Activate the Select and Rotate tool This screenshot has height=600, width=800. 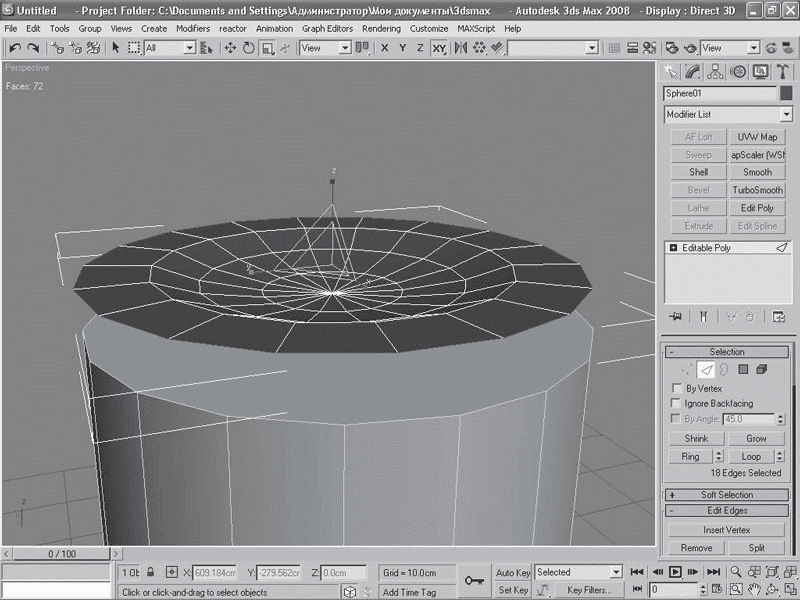(x=249, y=48)
